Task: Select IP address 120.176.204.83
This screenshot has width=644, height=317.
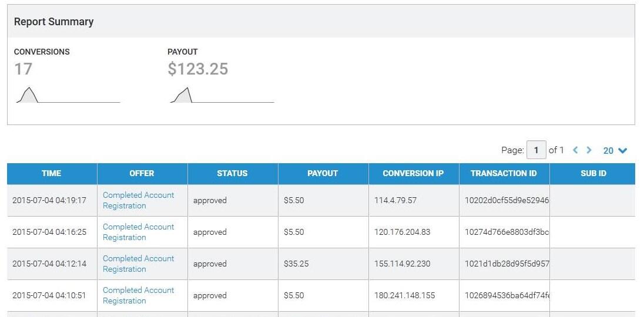Action: pyautogui.click(x=402, y=232)
